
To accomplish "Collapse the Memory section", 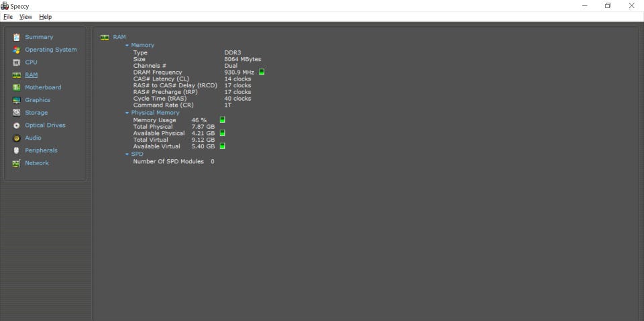I will tap(127, 45).
